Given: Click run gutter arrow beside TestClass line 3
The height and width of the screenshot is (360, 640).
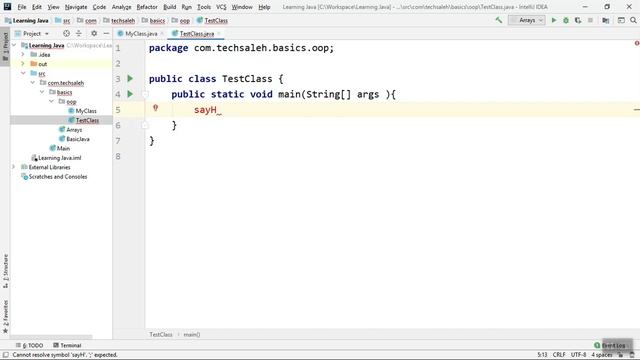Looking at the screenshot, I should tap(130, 78).
